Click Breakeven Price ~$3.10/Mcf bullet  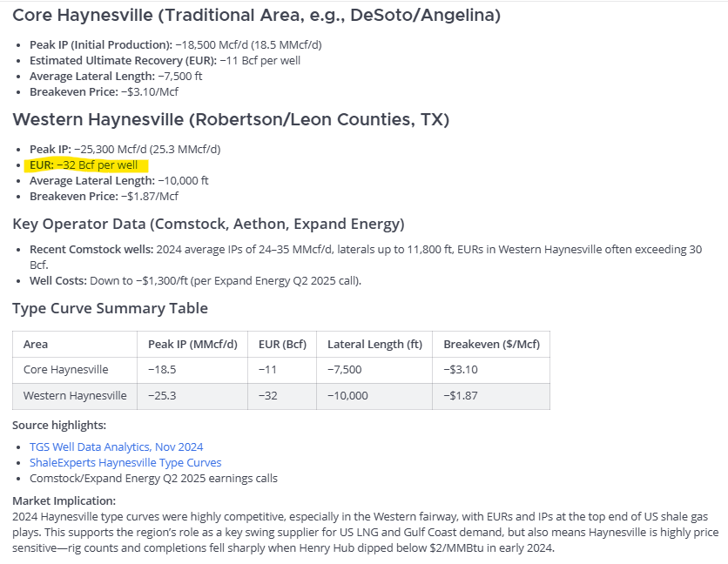click(x=104, y=92)
